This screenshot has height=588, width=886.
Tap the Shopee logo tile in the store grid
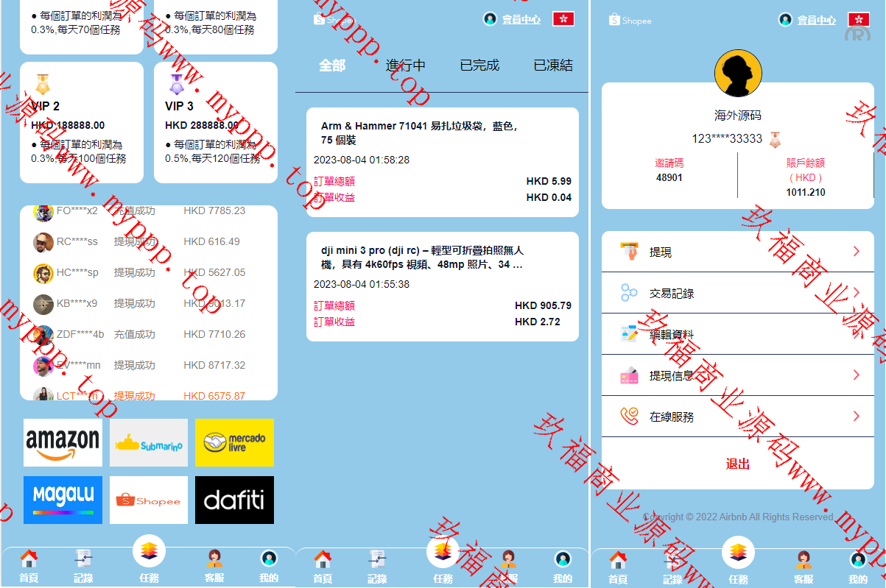[149, 500]
